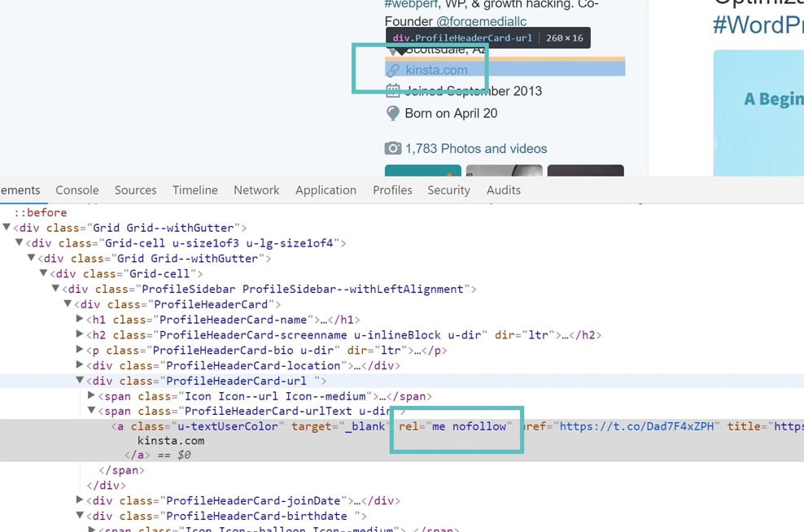The width and height of the screenshot is (804, 532).
Task: Collapse the ProfileHeaderCard-birthdate div
Action: coord(80,515)
